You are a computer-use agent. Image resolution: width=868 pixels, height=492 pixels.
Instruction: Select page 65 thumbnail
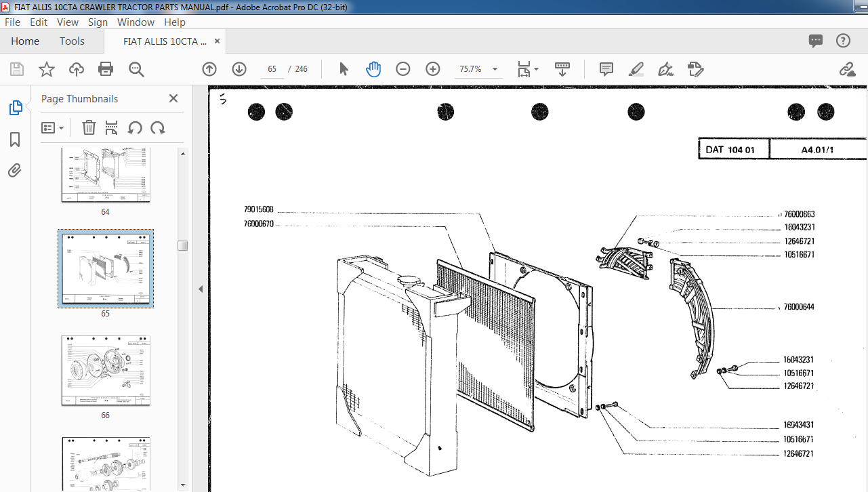tap(106, 268)
